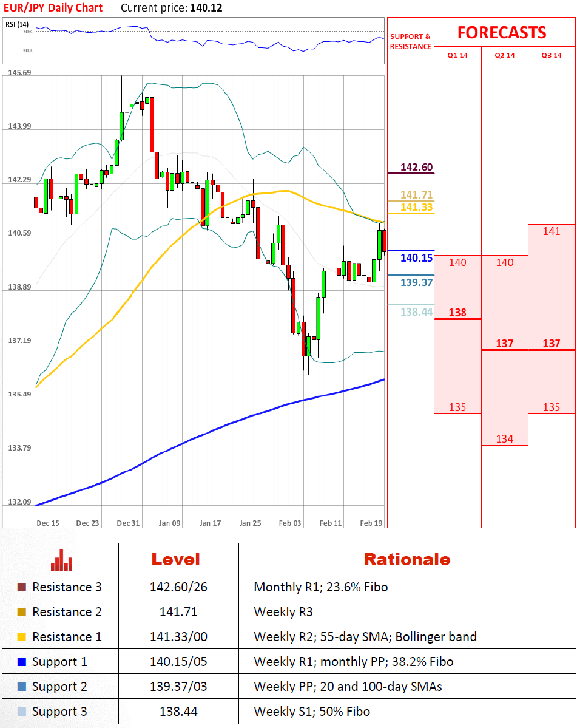
Task: Click the 142.60 resistance level label
Action: [x=417, y=167]
